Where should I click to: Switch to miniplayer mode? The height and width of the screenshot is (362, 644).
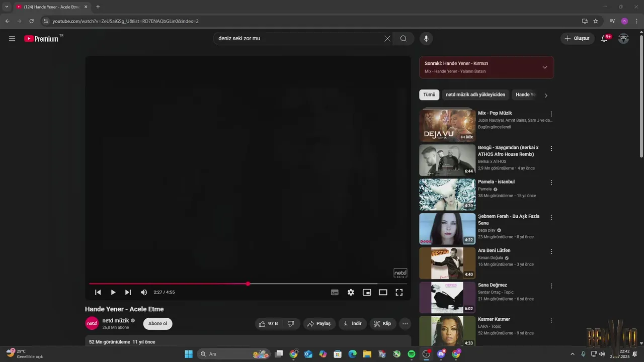[x=367, y=292]
